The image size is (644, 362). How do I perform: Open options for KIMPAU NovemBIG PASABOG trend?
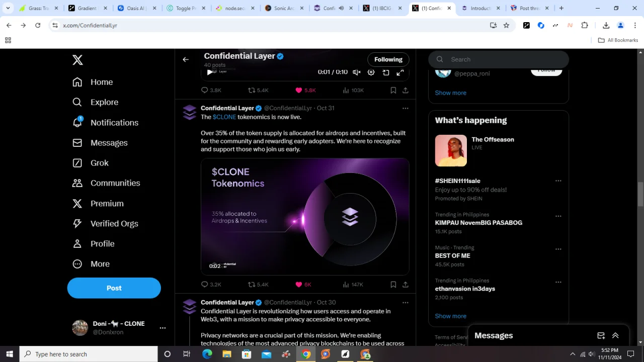558,216
